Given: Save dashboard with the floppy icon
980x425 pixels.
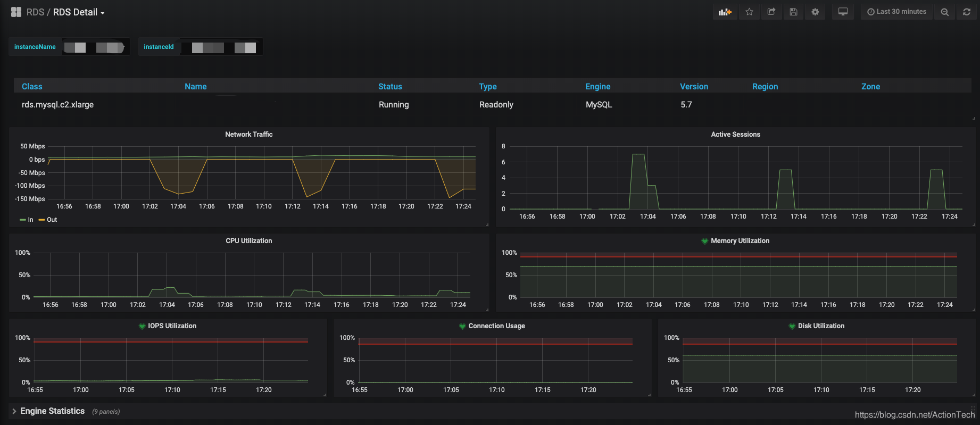Looking at the screenshot, I should (x=793, y=12).
